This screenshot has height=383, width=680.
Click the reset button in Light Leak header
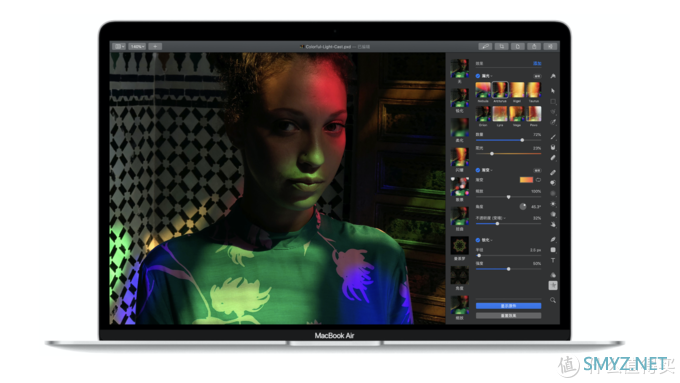537,76
